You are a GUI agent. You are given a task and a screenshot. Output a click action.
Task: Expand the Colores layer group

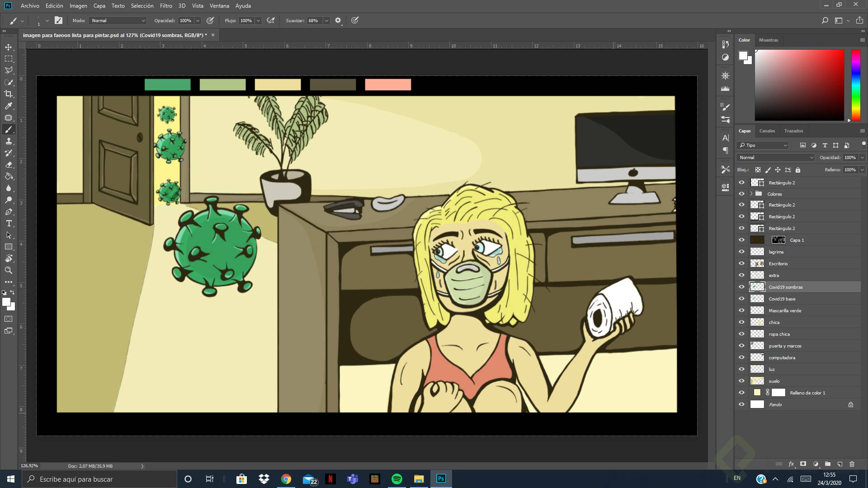pyautogui.click(x=751, y=194)
